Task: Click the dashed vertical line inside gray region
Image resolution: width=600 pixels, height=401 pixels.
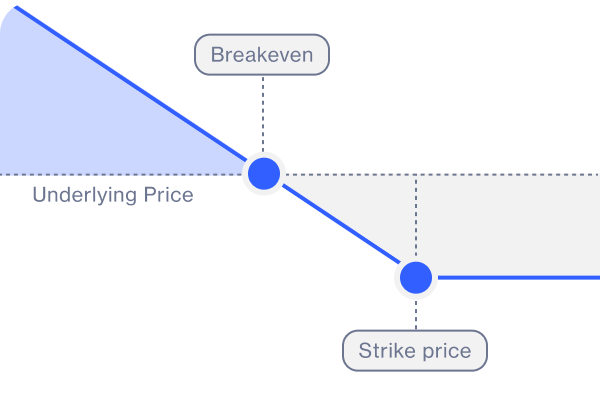Action: (x=416, y=218)
